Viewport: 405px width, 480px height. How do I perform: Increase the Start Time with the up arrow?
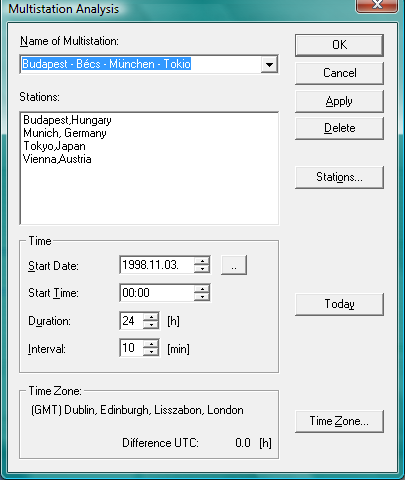pos(202,289)
